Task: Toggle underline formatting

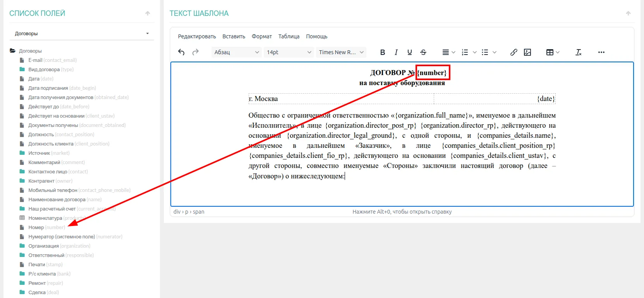Action: [x=410, y=52]
